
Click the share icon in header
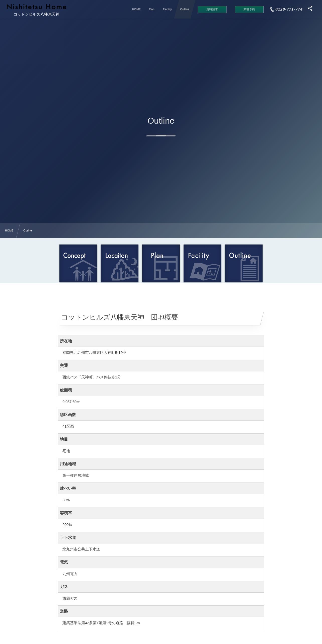(x=310, y=9)
